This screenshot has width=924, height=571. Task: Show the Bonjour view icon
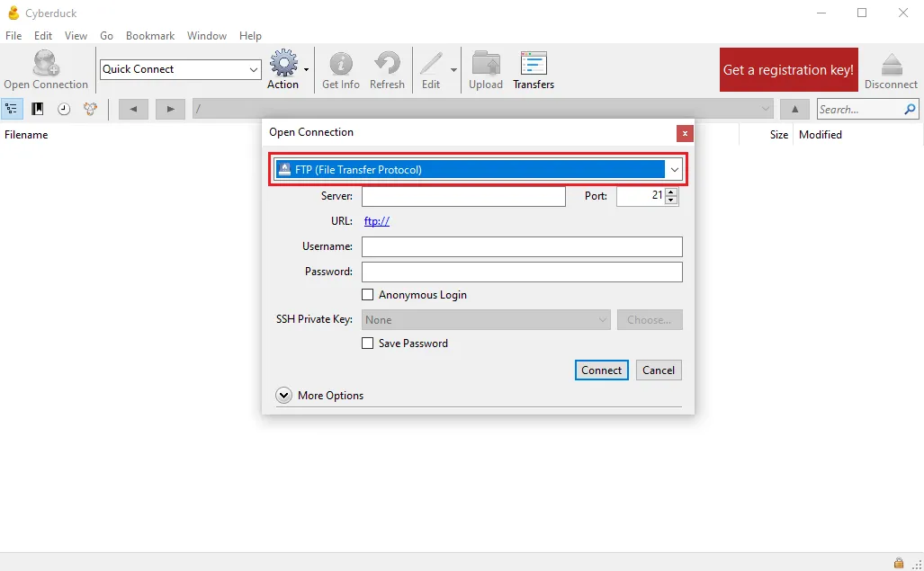pyautogui.click(x=90, y=109)
